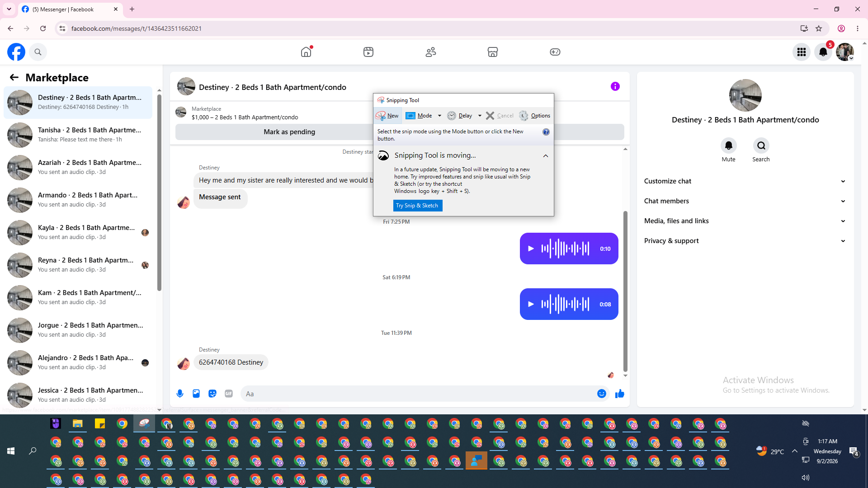This screenshot has width=868, height=488.
Task: Open the attach photo icon
Action: click(x=196, y=394)
